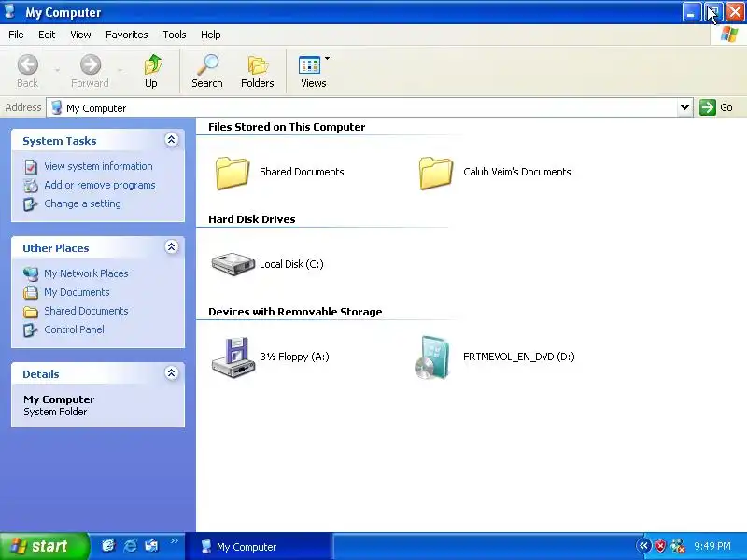
Task: Click the Back arrow toolbar icon
Action: click(x=28, y=64)
